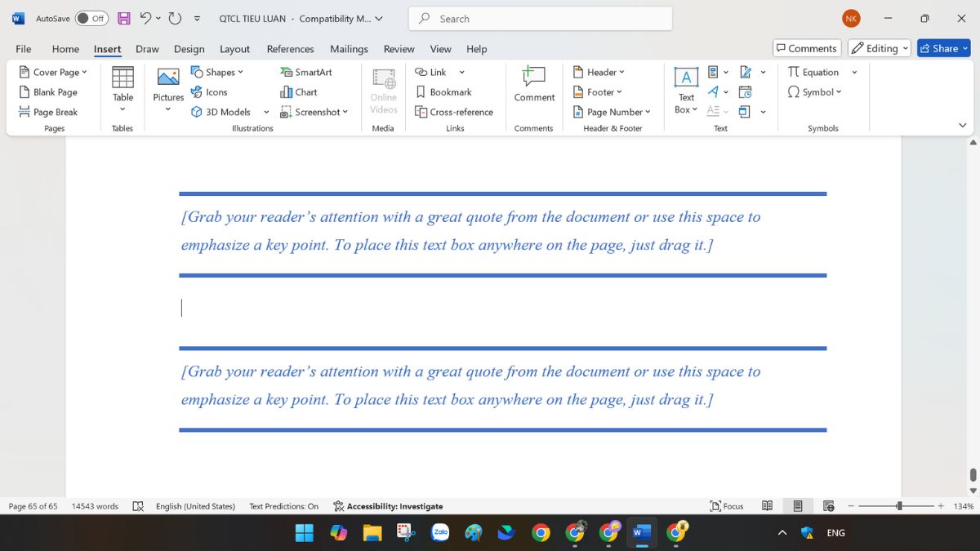The height and width of the screenshot is (551, 980).
Task: Click the 14543 words count
Action: [x=95, y=506]
